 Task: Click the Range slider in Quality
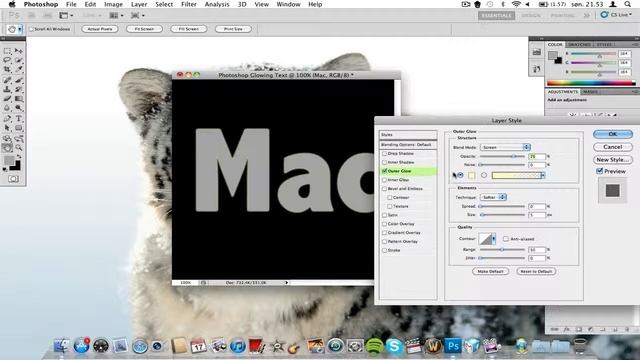click(503, 249)
